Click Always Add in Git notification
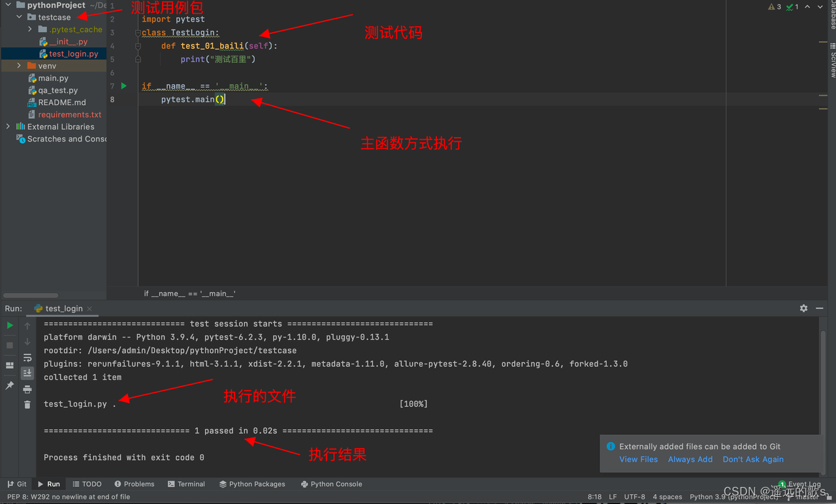Viewport: 836px width, 504px height. [x=690, y=460]
